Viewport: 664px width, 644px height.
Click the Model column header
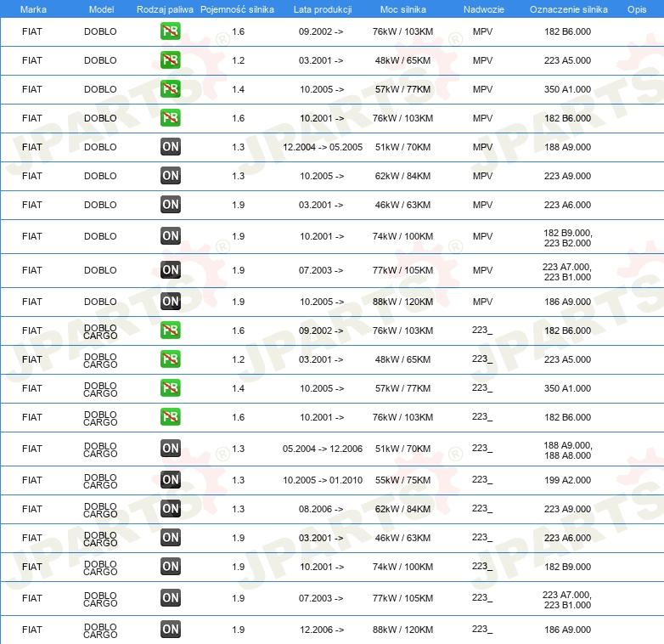coord(101,9)
